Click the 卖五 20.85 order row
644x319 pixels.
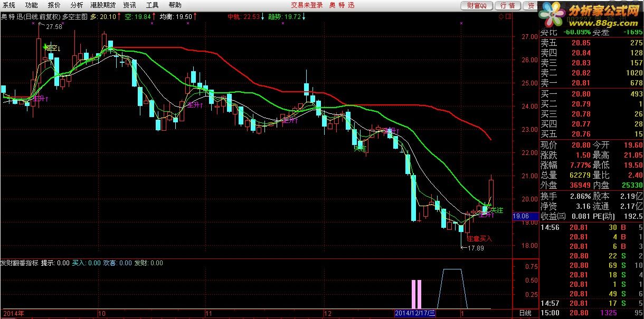point(591,43)
